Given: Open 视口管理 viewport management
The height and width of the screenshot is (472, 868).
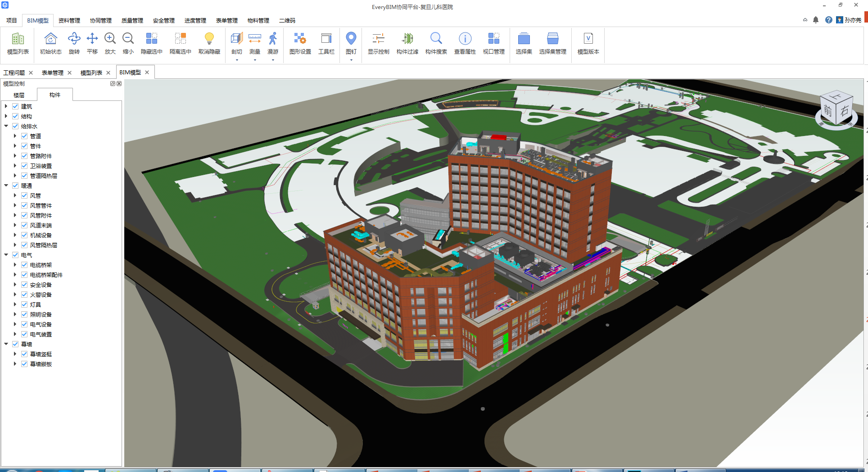Looking at the screenshot, I should [x=494, y=43].
